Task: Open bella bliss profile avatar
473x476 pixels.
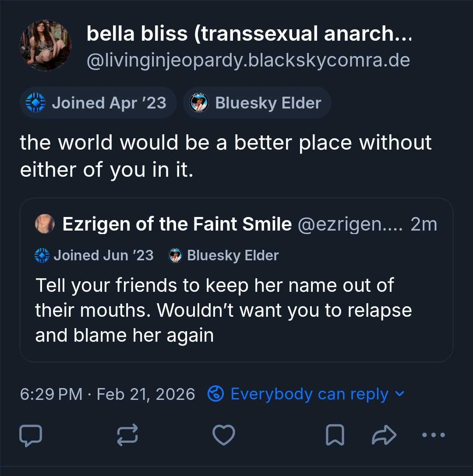Action: [46, 45]
